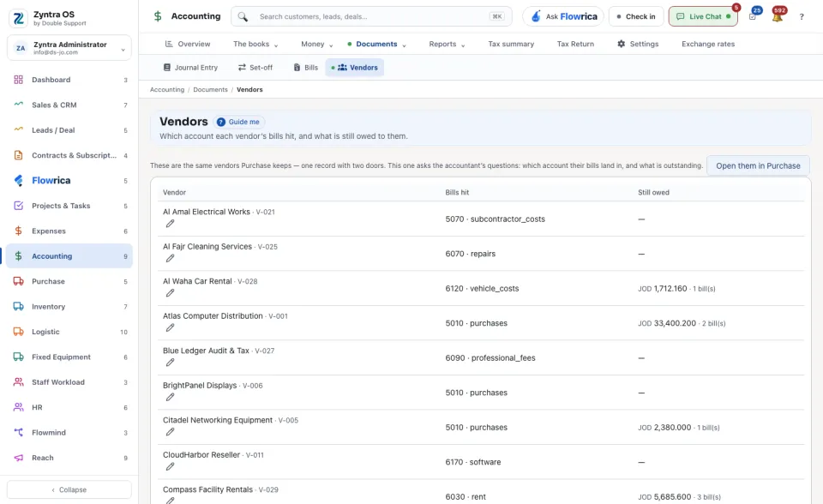Screen dimensions: 823x504
Task: Open the Money dropdown menu
Action: [317, 44]
